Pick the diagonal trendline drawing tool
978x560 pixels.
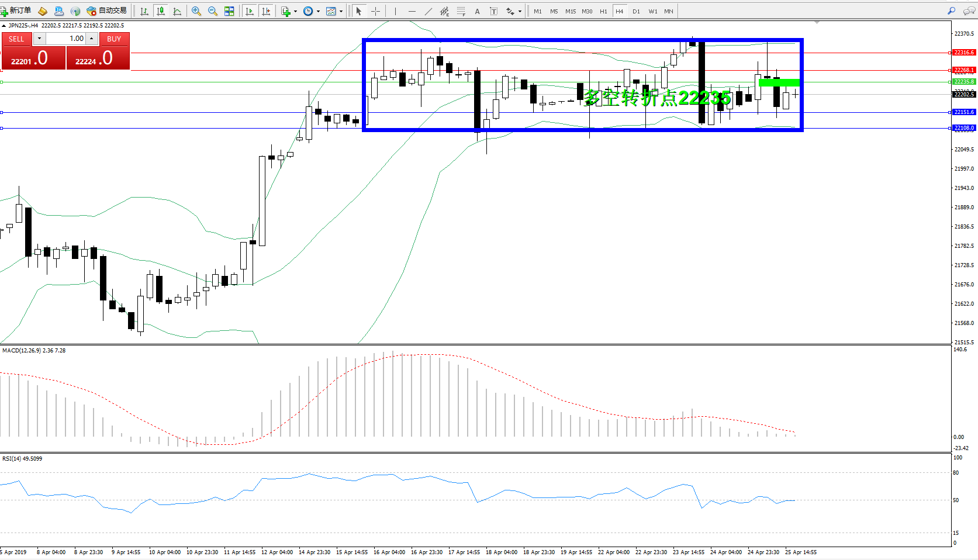point(428,11)
